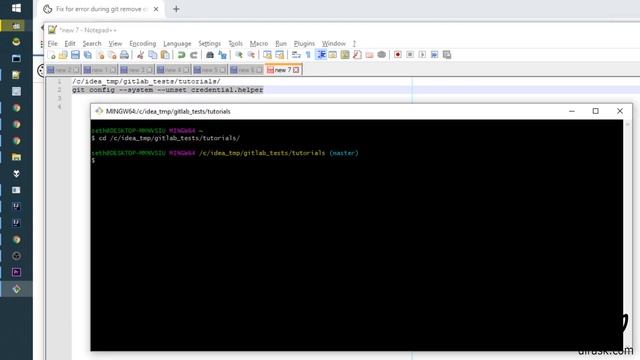Click the Open file toolbar icon
Viewport: 640px width, 360px height.
[63, 55]
